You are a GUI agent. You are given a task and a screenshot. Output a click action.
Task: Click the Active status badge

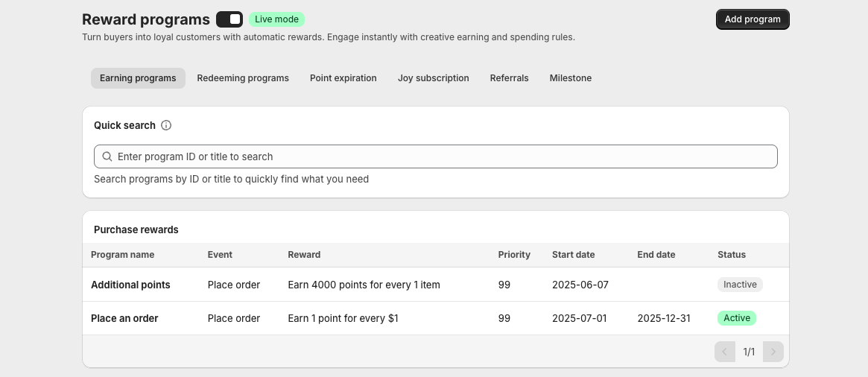(737, 318)
